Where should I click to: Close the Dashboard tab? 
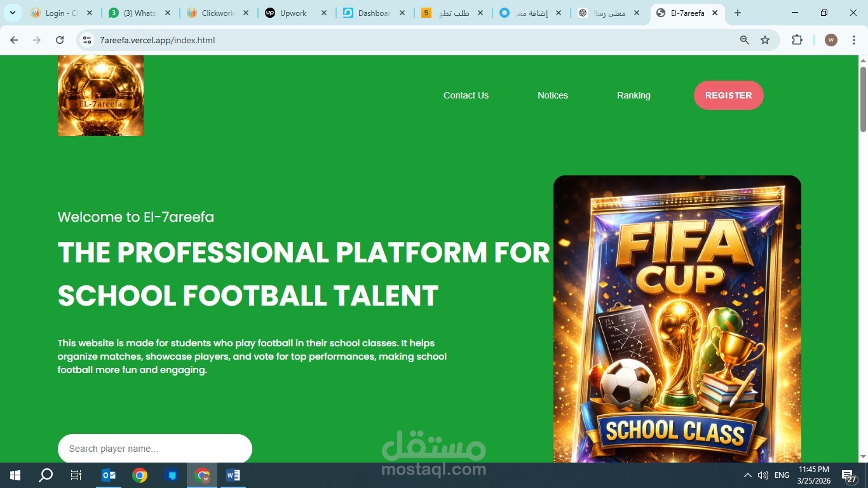click(402, 13)
